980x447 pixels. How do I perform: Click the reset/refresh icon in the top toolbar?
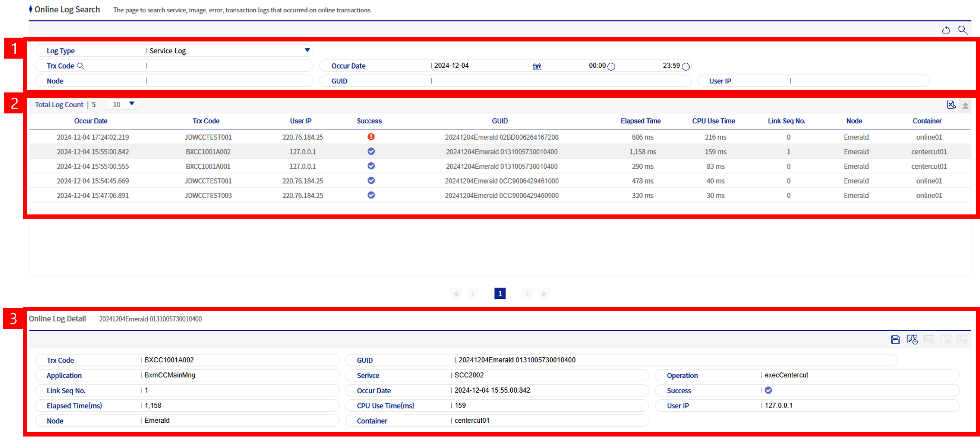tap(946, 30)
